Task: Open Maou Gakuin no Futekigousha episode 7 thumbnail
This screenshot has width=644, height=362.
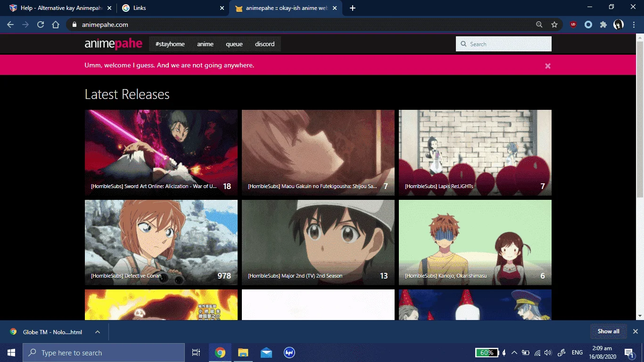Action: (x=318, y=153)
